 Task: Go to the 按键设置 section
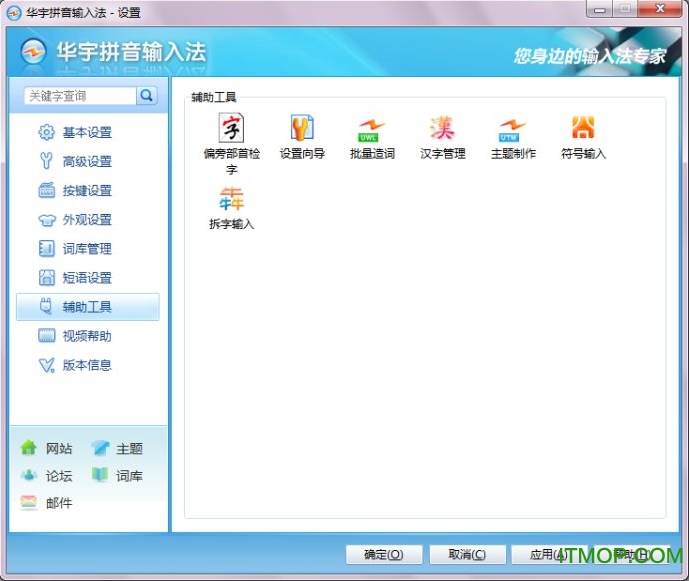click(87, 190)
